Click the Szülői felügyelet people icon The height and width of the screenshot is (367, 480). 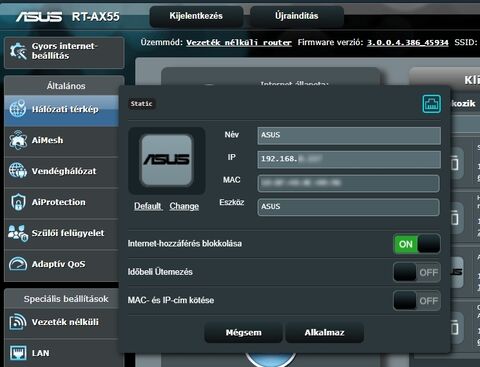tap(18, 233)
